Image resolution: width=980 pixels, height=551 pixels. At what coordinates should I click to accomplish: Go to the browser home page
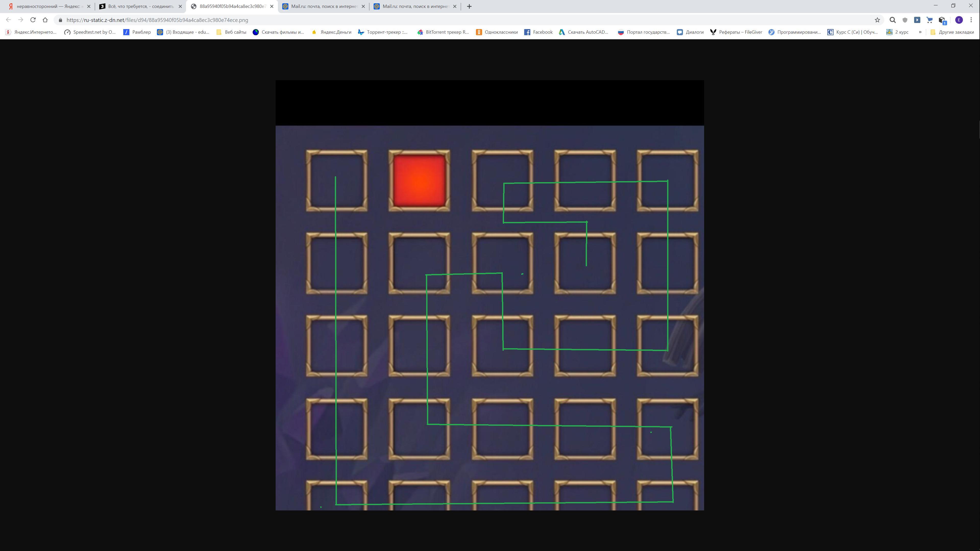[x=45, y=20]
